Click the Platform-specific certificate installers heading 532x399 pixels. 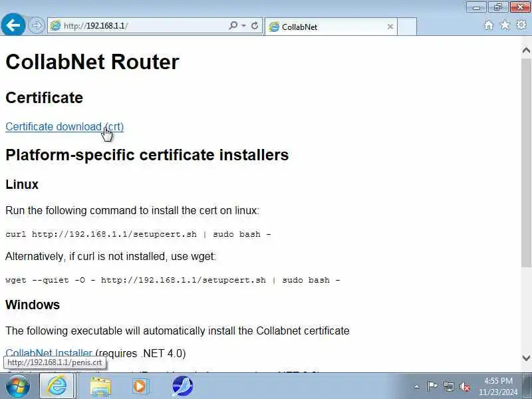click(x=147, y=155)
